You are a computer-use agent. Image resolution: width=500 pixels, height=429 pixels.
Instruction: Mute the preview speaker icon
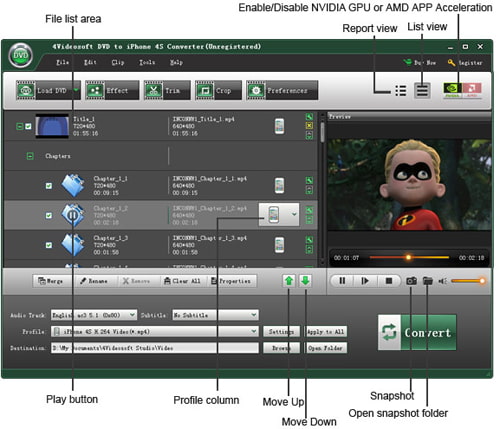pos(443,281)
